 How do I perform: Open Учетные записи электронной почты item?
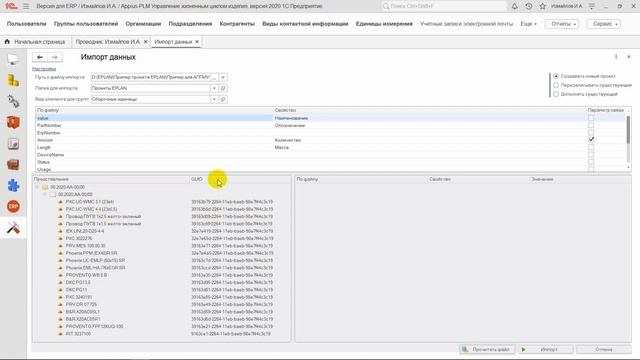click(x=467, y=24)
